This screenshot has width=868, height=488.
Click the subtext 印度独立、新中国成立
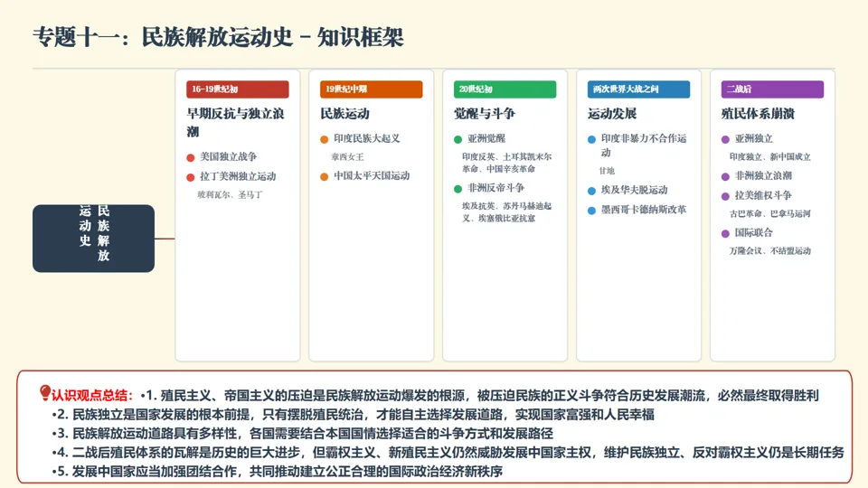tap(770, 157)
